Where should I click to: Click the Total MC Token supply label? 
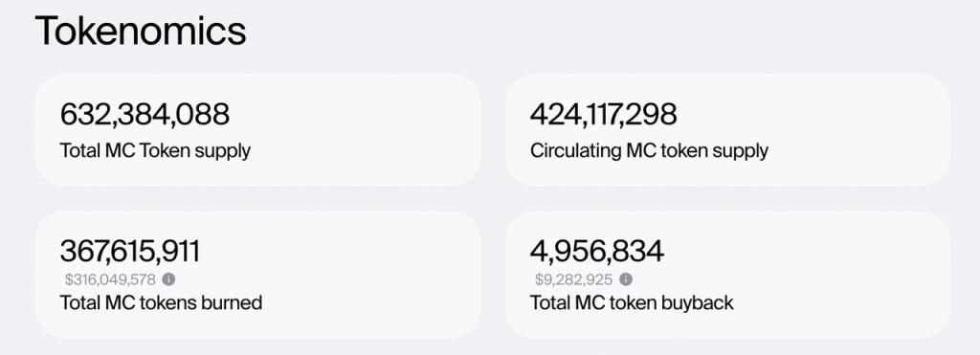(155, 150)
